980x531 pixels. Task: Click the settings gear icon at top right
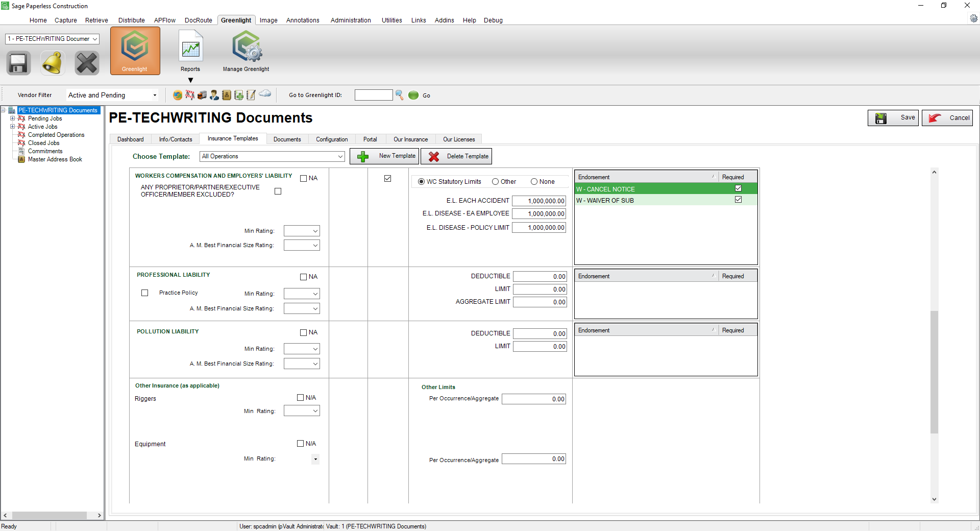[974, 18]
